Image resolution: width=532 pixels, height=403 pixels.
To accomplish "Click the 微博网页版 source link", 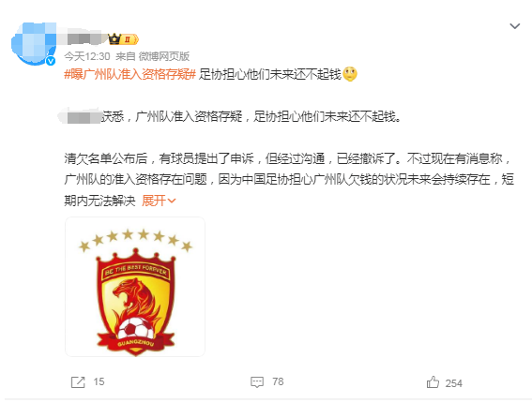I will (x=164, y=56).
